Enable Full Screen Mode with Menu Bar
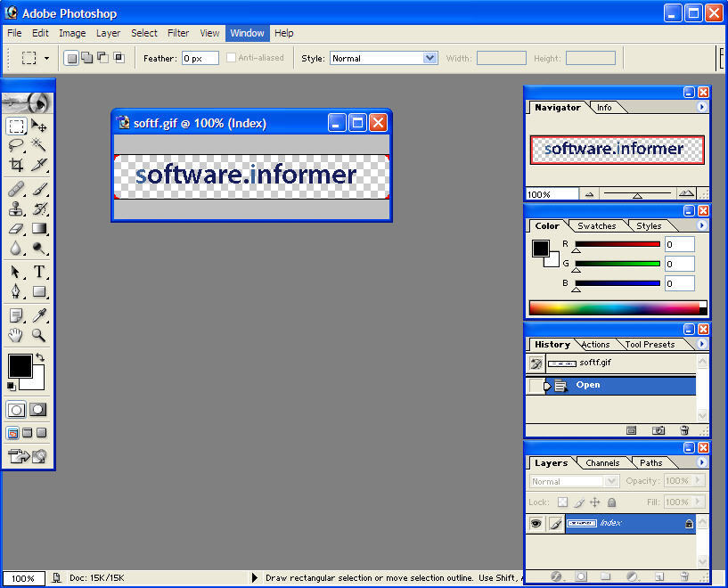728x588 pixels. tap(28, 433)
